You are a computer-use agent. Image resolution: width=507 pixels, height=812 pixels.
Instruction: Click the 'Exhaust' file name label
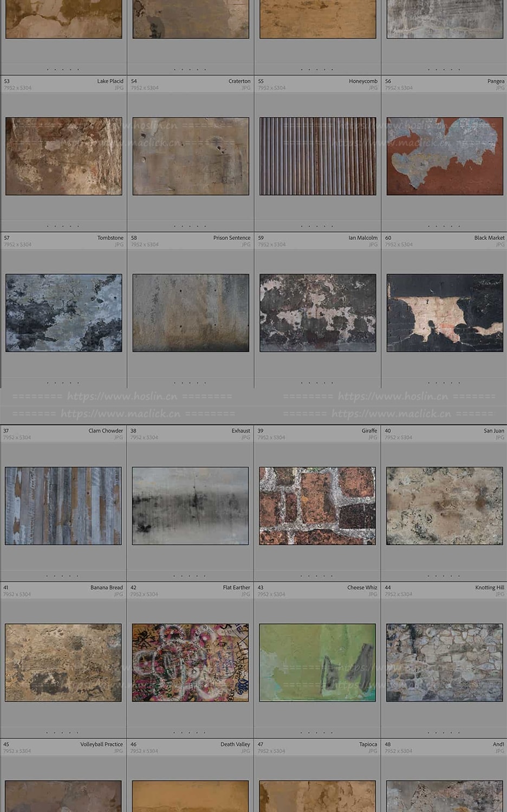click(241, 431)
